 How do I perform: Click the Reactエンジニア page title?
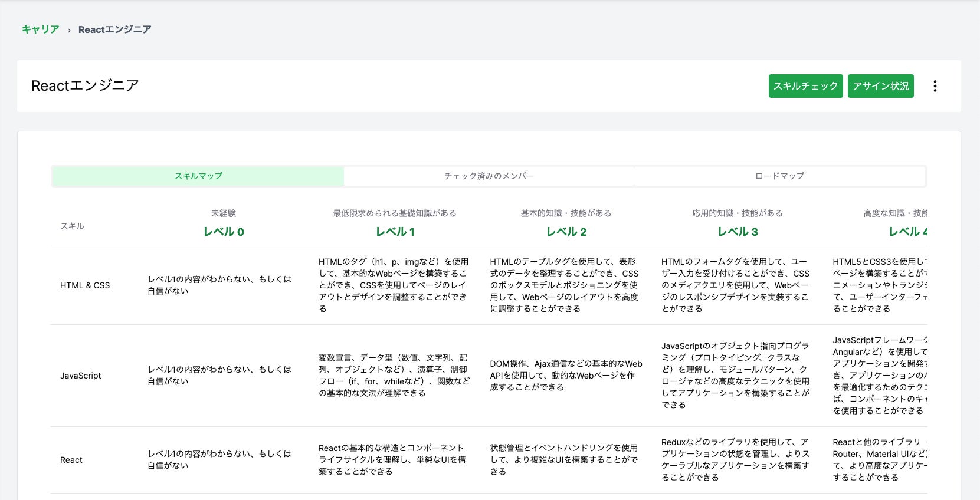85,86
